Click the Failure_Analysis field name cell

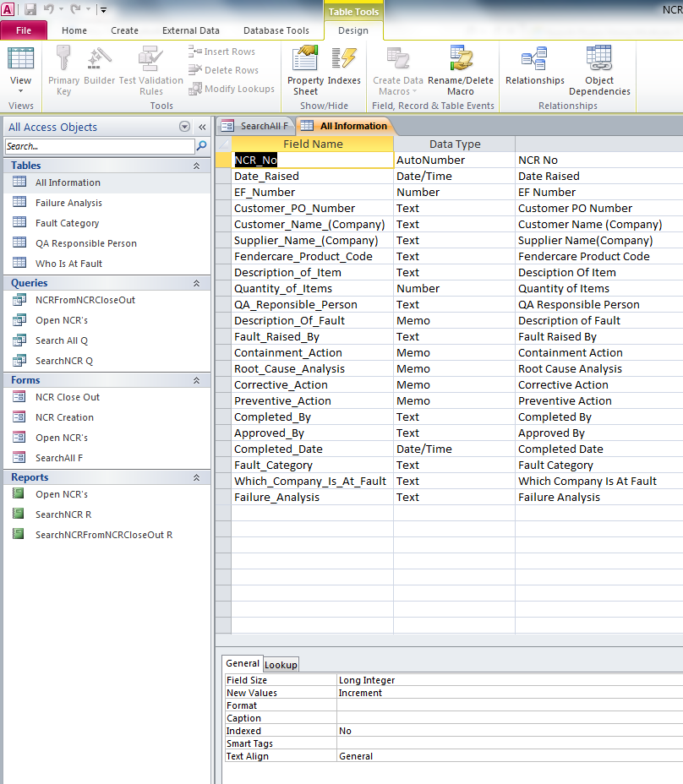coord(312,497)
